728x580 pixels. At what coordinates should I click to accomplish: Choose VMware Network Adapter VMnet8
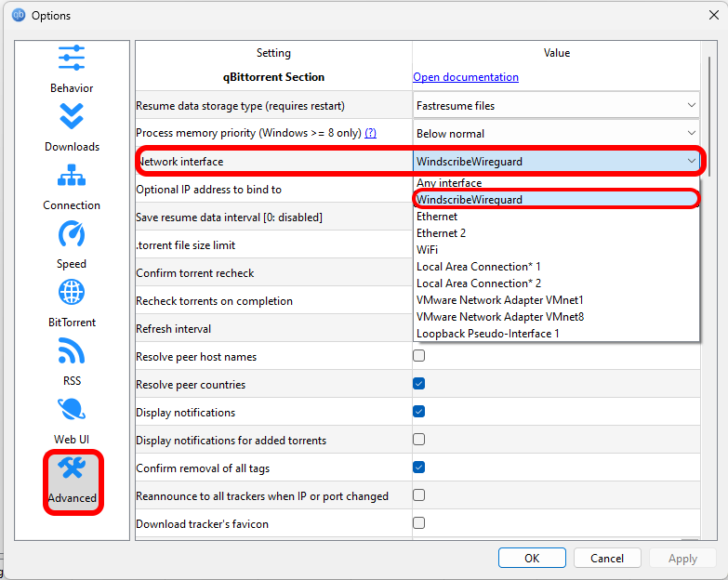556,316
